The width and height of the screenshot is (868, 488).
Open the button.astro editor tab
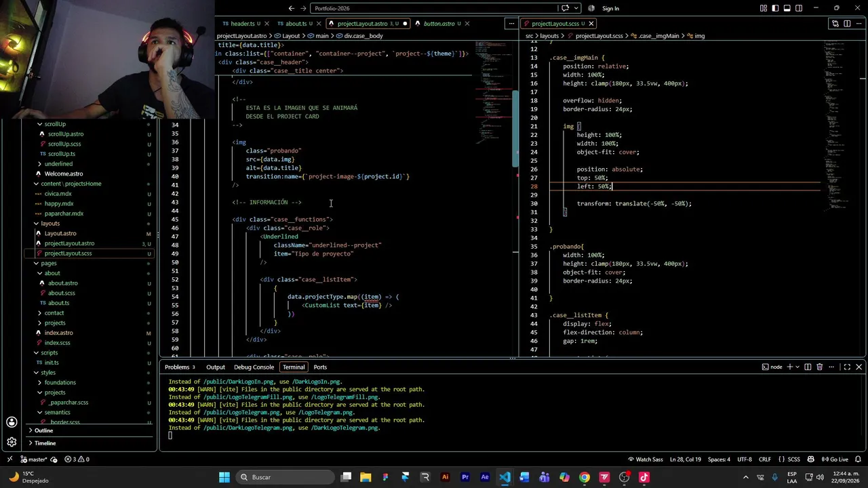[x=439, y=24]
